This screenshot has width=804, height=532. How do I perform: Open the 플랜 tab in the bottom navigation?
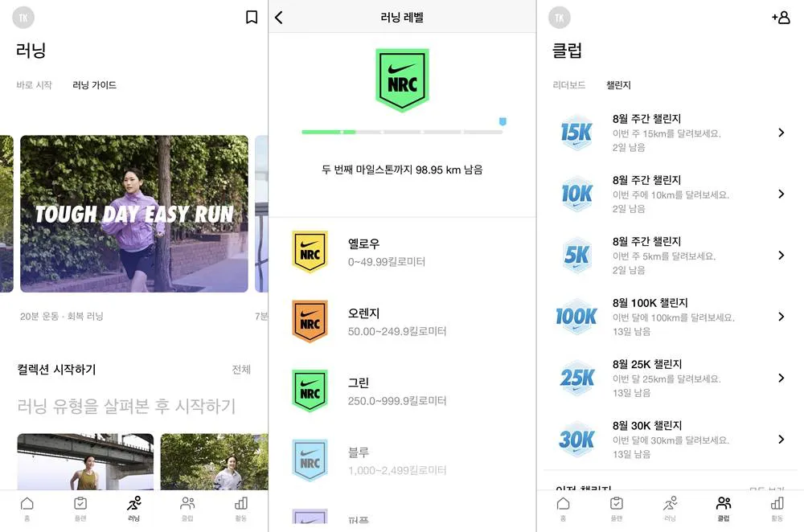[x=80, y=506]
